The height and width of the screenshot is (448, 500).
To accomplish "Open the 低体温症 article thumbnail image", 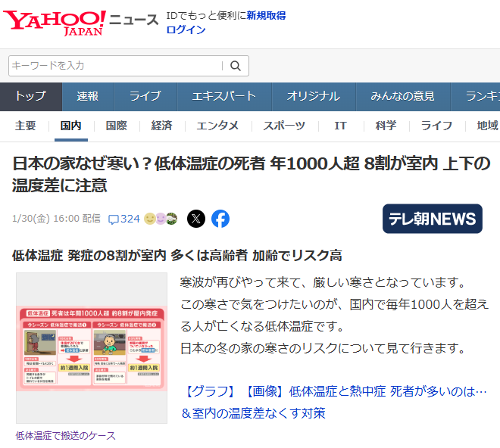I will tap(92, 348).
